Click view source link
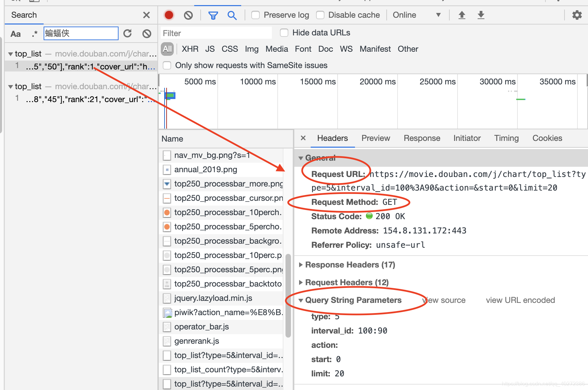 (x=444, y=300)
